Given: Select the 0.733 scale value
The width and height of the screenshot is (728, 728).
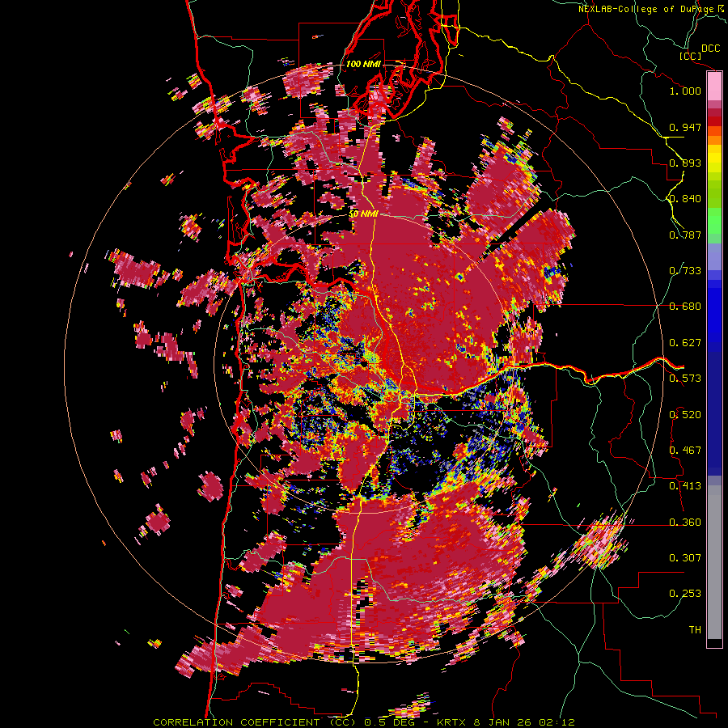Looking at the screenshot, I should 685,271.
